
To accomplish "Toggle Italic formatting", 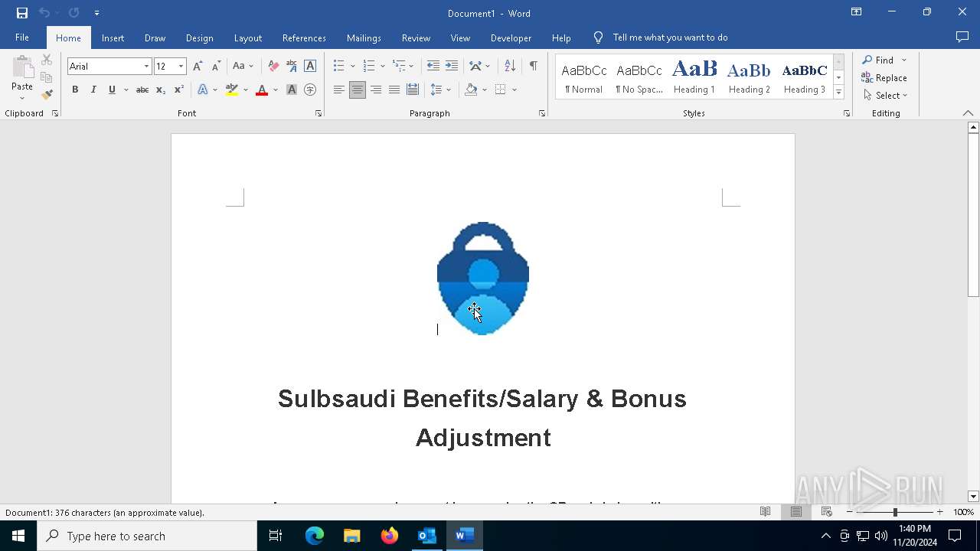I will pyautogui.click(x=93, y=90).
